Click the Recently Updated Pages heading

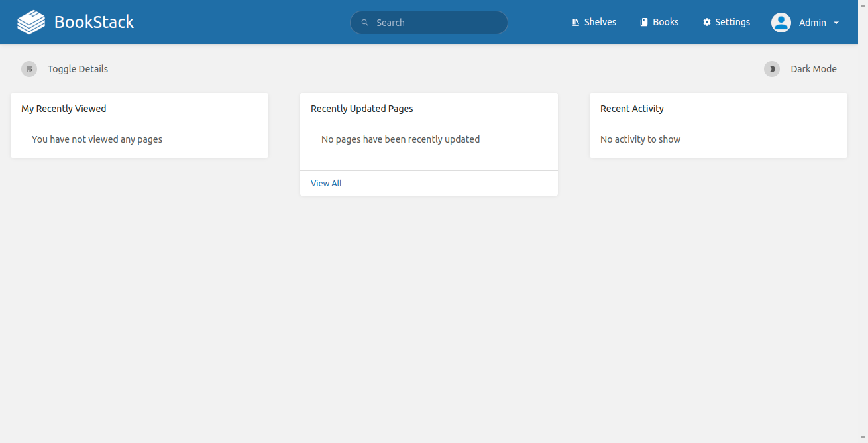click(362, 109)
